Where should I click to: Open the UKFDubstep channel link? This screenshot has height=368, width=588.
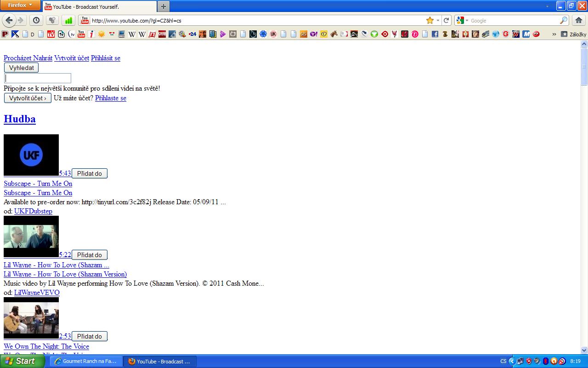click(33, 211)
